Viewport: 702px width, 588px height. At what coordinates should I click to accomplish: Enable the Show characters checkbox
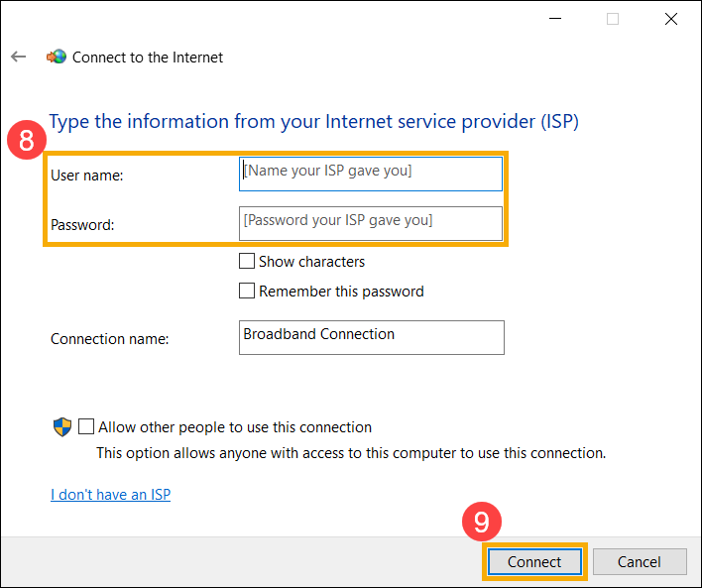(x=247, y=262)
